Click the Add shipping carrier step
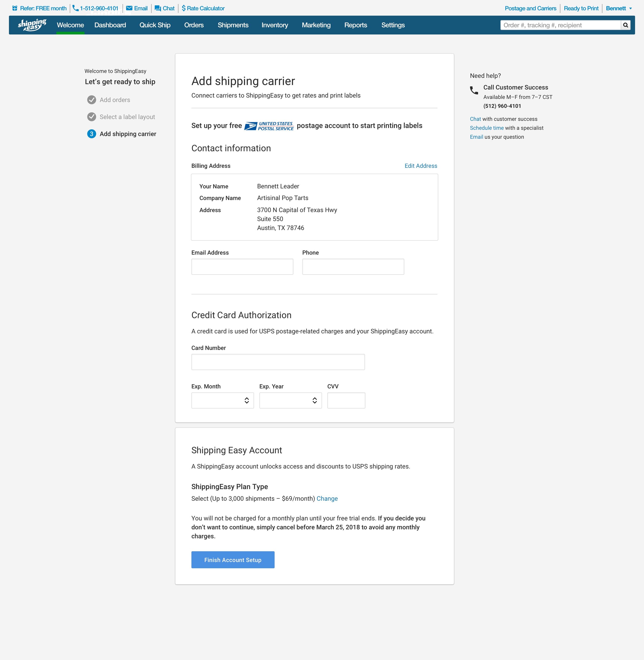This screenshot has width=644, height=660. (x=128, y=134)
